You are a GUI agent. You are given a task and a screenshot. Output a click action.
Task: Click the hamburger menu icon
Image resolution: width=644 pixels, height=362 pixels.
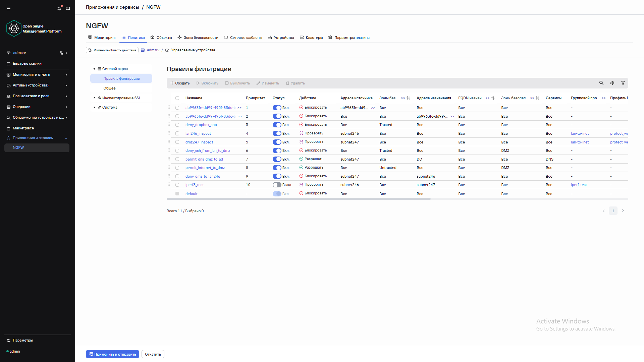tap(9, 8)
